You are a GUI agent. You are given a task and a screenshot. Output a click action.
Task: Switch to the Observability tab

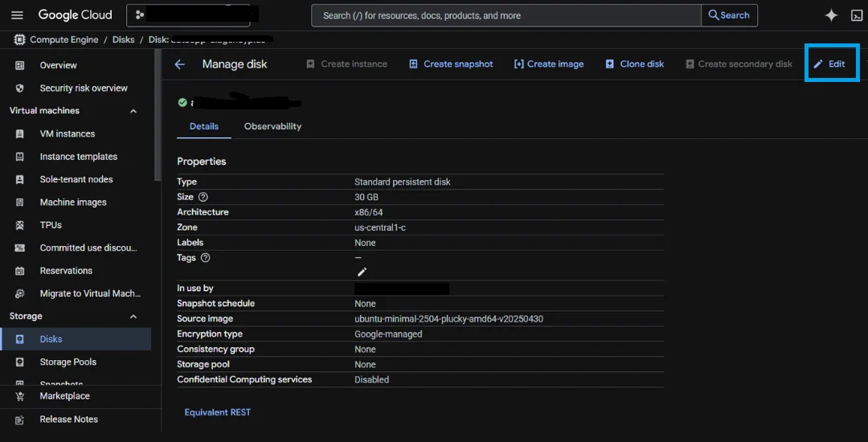pos(273,126)
